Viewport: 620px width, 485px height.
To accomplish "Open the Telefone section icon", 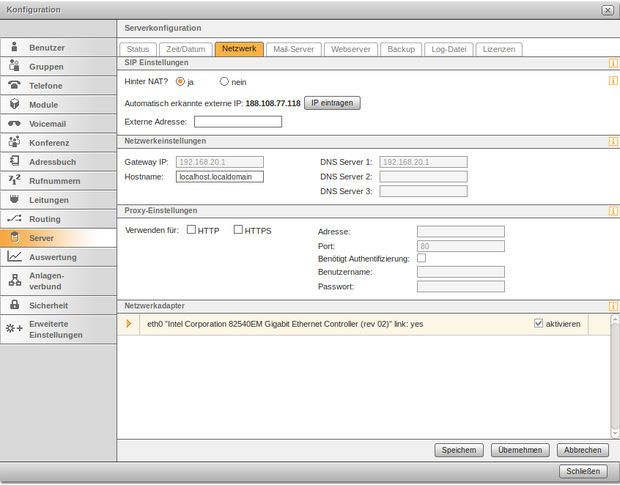I will coord(14,85).
